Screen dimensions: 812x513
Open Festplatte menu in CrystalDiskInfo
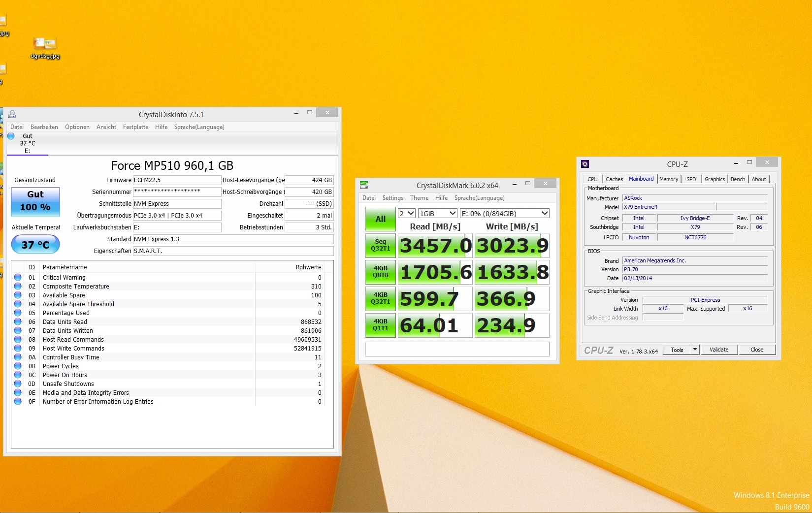135,127
